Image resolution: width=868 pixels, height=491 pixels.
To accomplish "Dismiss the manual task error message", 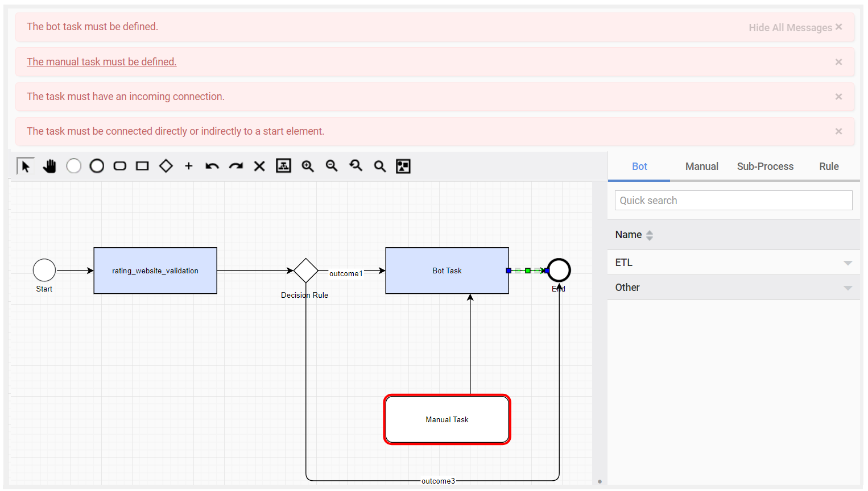I will [x=838, y=62].
